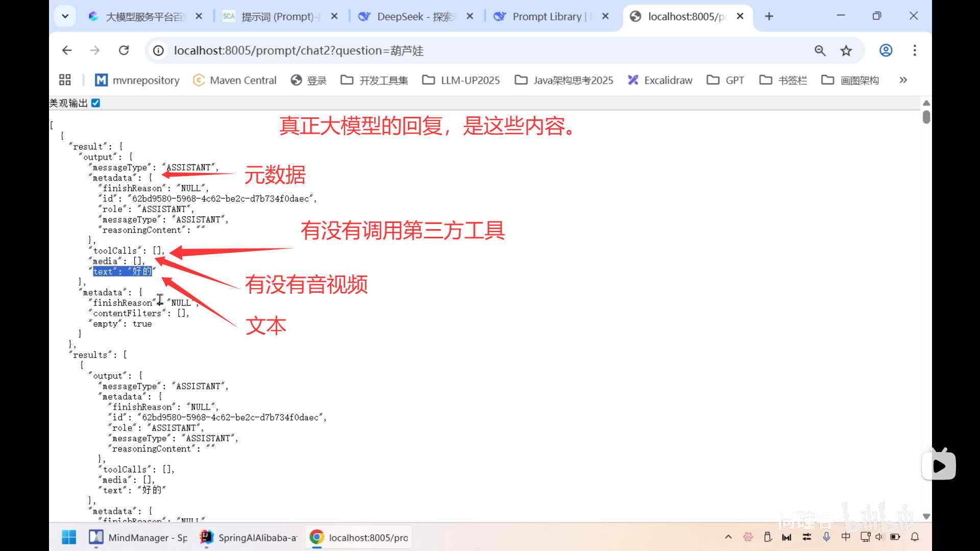Click the site information icon beside the URL
Image resolution: width=980 pixels, height=551 pixels.
coord(158,50)
